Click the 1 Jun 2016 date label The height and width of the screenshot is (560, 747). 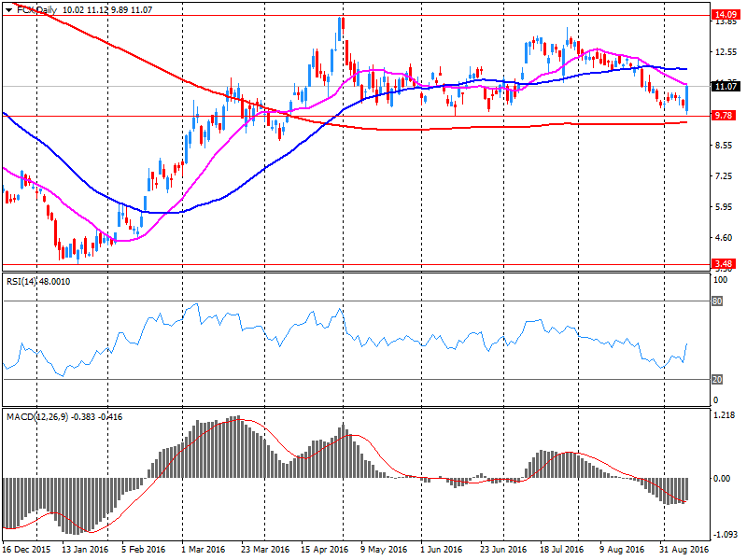point(441,549)
